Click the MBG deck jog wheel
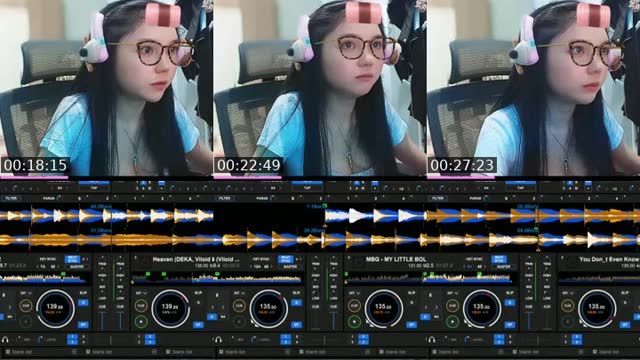The height and width of the screenshot is (360, 640). 383,309
